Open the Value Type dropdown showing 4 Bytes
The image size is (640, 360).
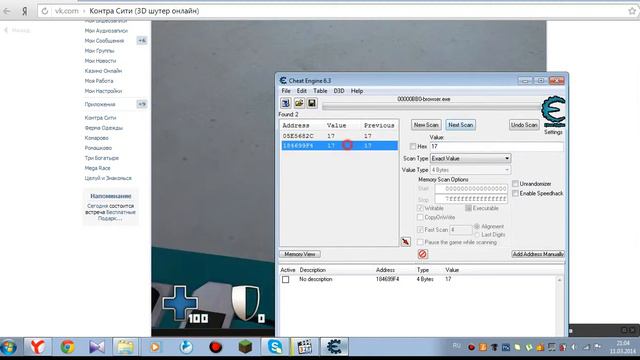coord(471,170)
